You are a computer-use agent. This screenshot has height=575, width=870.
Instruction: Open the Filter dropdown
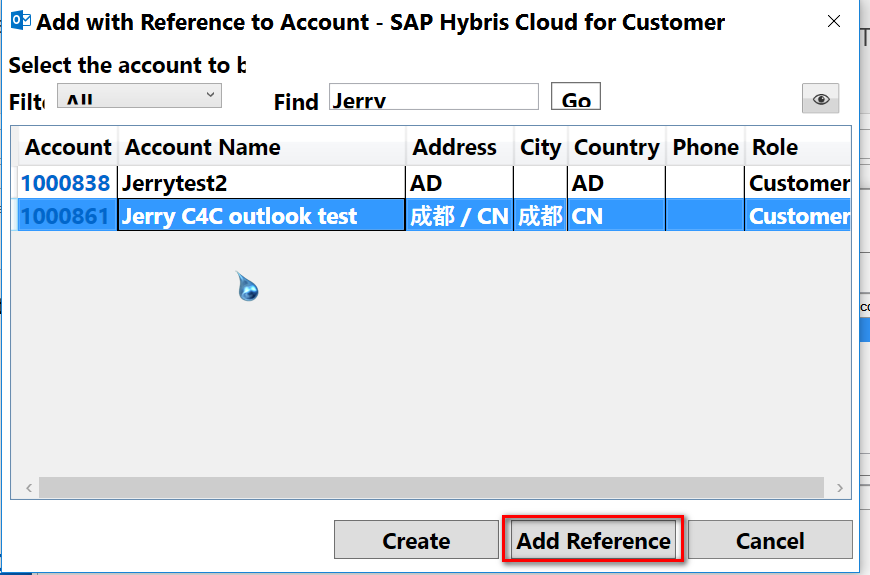click(x=139, y=96)
